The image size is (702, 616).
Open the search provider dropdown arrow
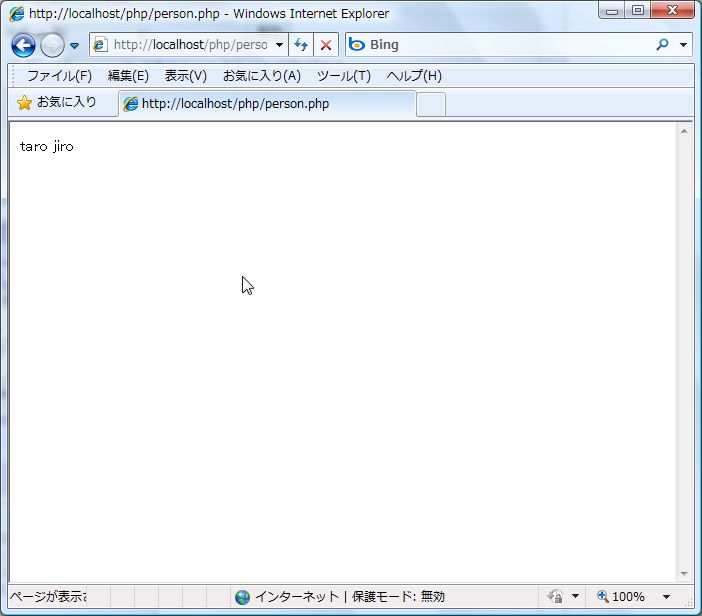point(683,45)
